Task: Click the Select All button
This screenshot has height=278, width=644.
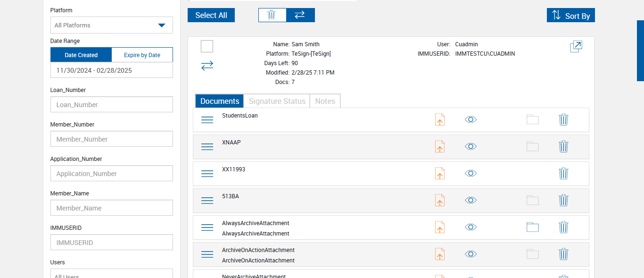Action: [x=211, y=15]
